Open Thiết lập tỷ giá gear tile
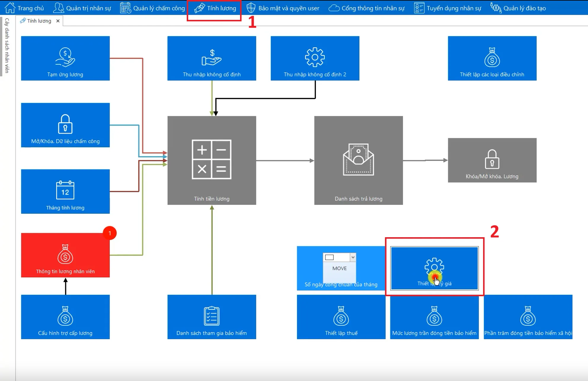 point(434,268)
